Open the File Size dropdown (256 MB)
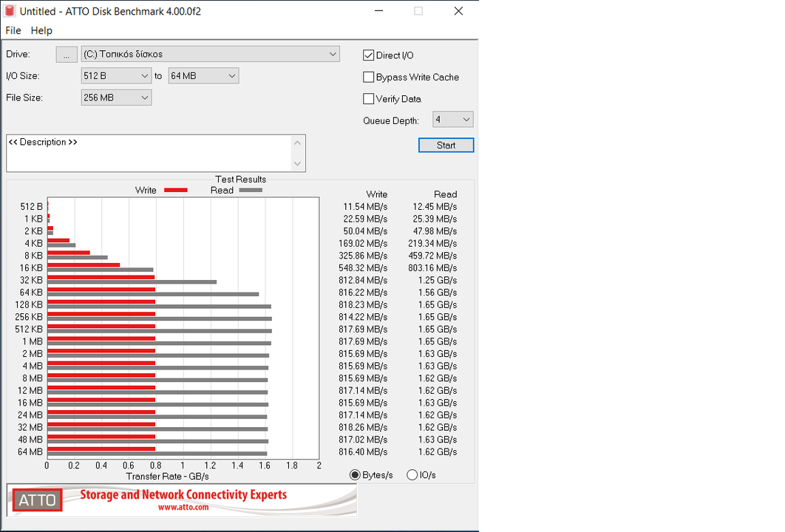The width and height of the screenshot is (785, 532). (116, 98)
